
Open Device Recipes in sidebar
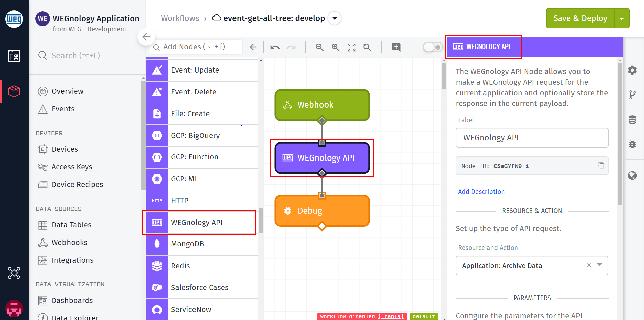coord(77,184)
